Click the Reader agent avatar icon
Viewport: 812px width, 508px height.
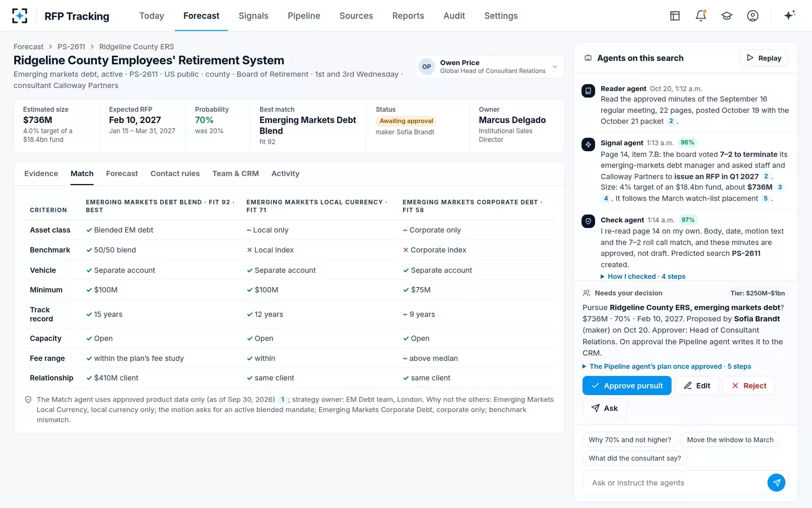(x=588, y=90)
